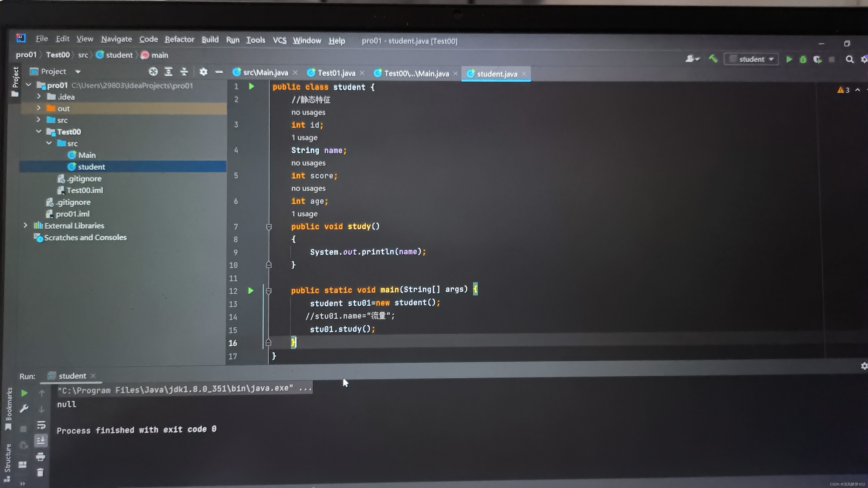
Task: Open pro01.iml in the project tree
Action: click(x=72, y=214)
